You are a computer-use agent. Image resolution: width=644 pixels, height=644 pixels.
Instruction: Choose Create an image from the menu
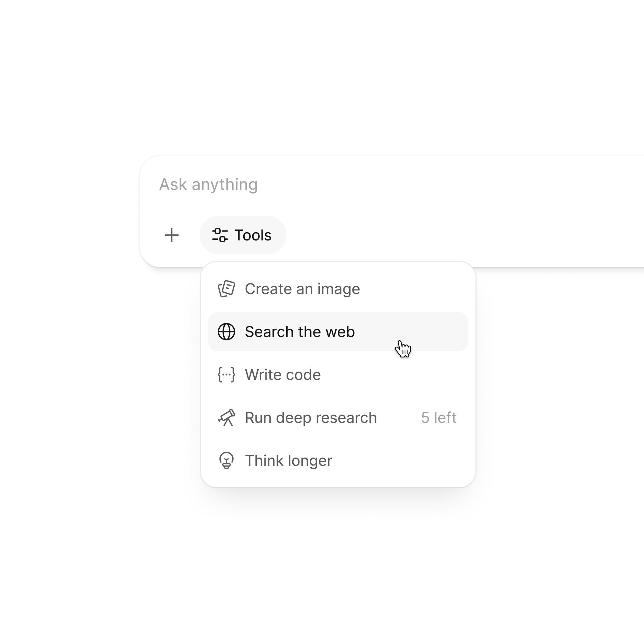(x=302, y=288)
